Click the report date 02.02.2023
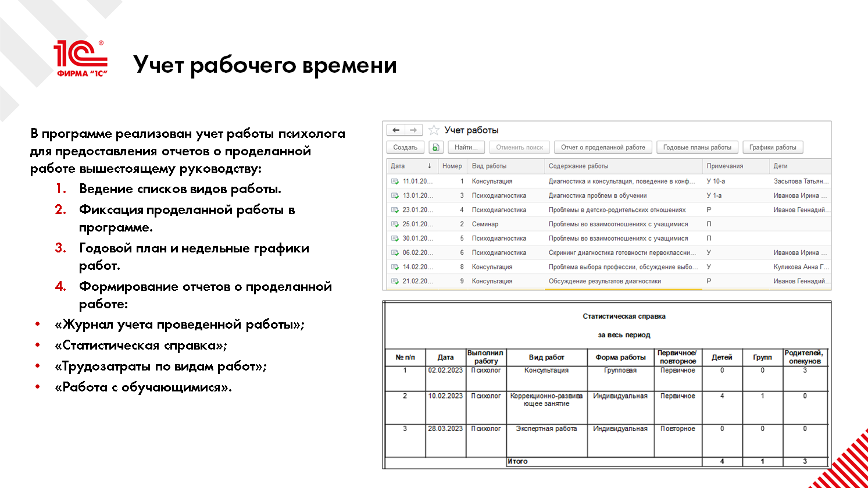The image size is (868, 488). (445, 371)
